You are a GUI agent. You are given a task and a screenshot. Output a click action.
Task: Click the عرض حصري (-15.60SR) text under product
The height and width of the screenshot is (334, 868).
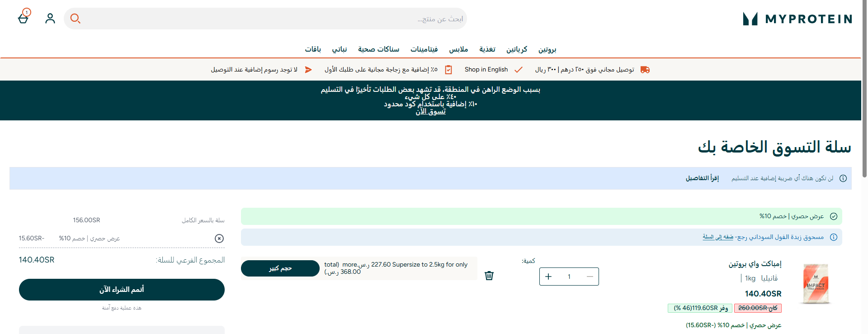tap(733, 325)
